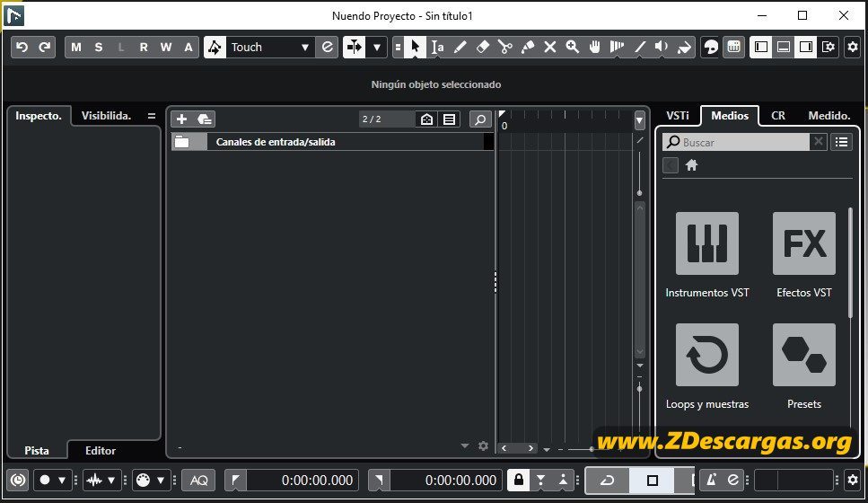868x503 pixels.
Task: Open the track visibility agents button
Action: click(426, 119)
